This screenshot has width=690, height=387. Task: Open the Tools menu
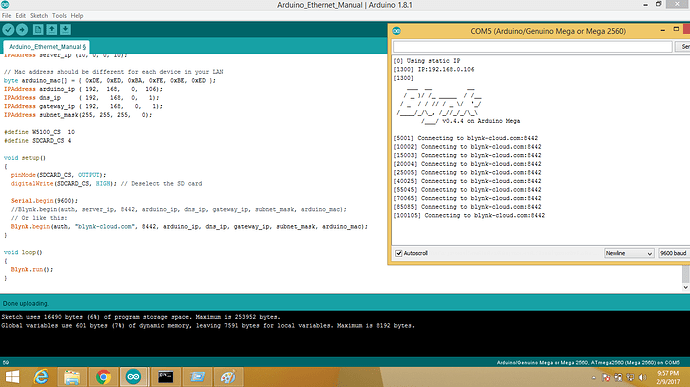coord(59,15)
